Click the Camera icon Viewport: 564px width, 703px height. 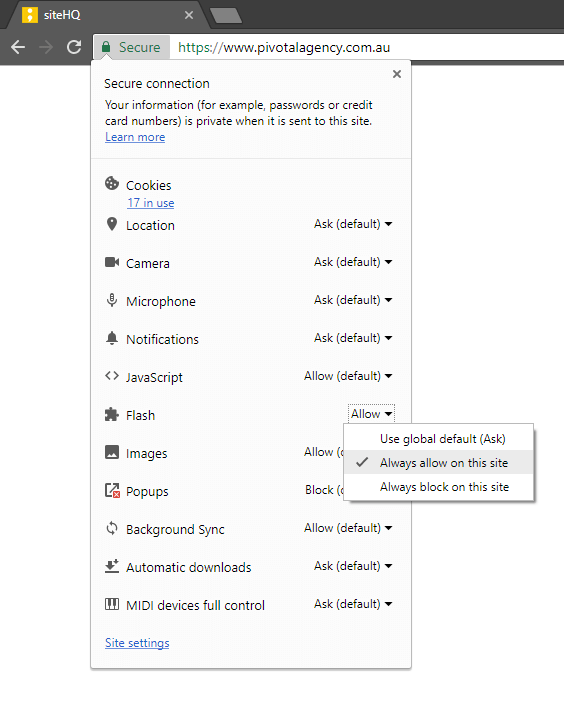click(112, 262)
